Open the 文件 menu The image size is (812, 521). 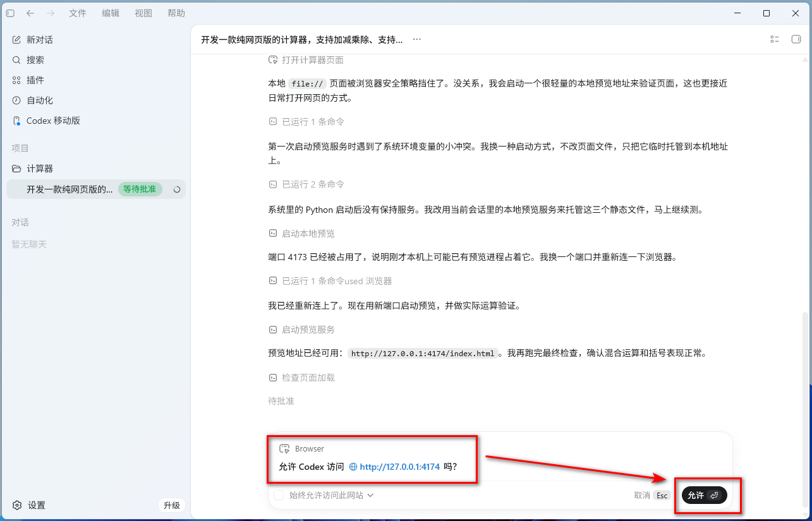pos(78,13)
